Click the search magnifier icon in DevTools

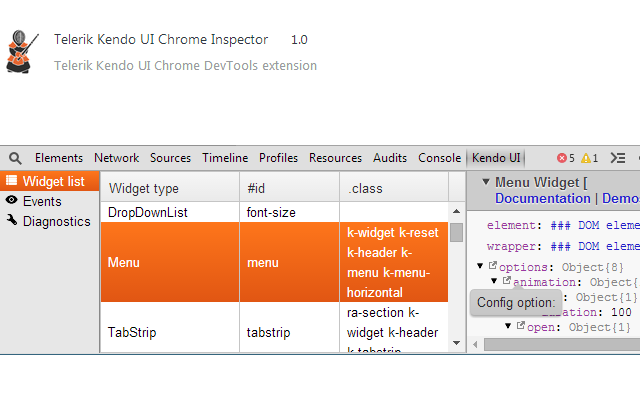click(x=15, y=158)
